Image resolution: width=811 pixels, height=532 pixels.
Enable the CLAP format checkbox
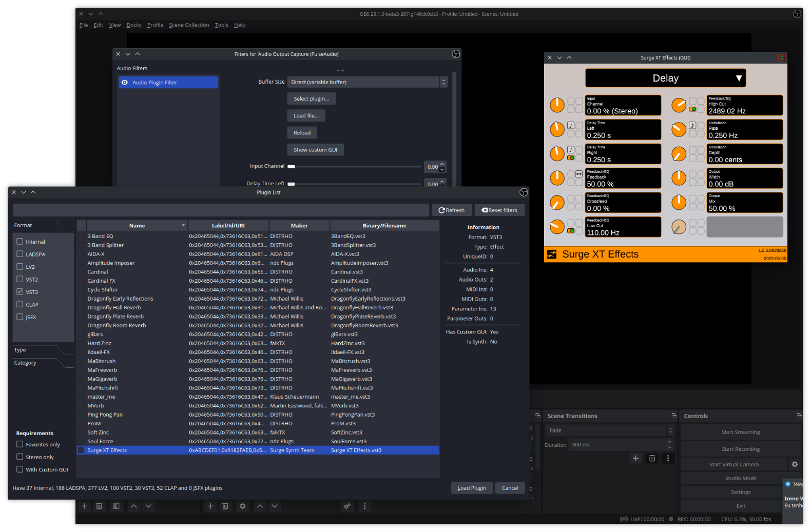coord(20,304)
